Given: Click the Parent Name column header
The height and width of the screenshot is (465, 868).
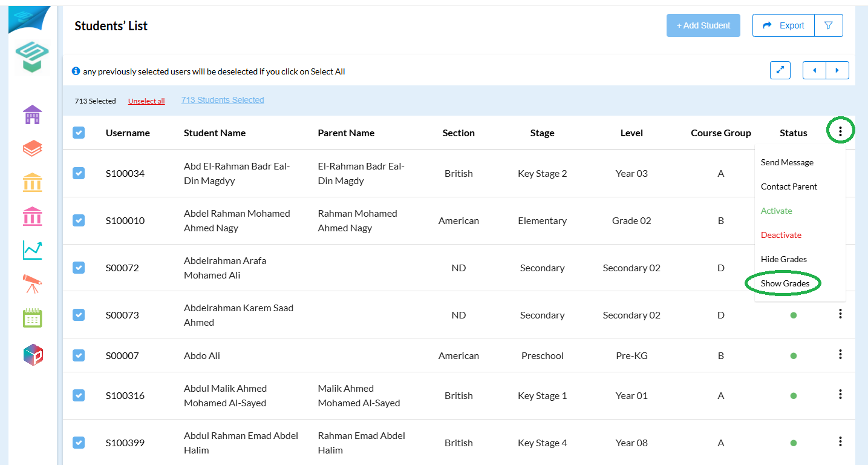Looking at the screenshot, I should (x=346, y=133).
